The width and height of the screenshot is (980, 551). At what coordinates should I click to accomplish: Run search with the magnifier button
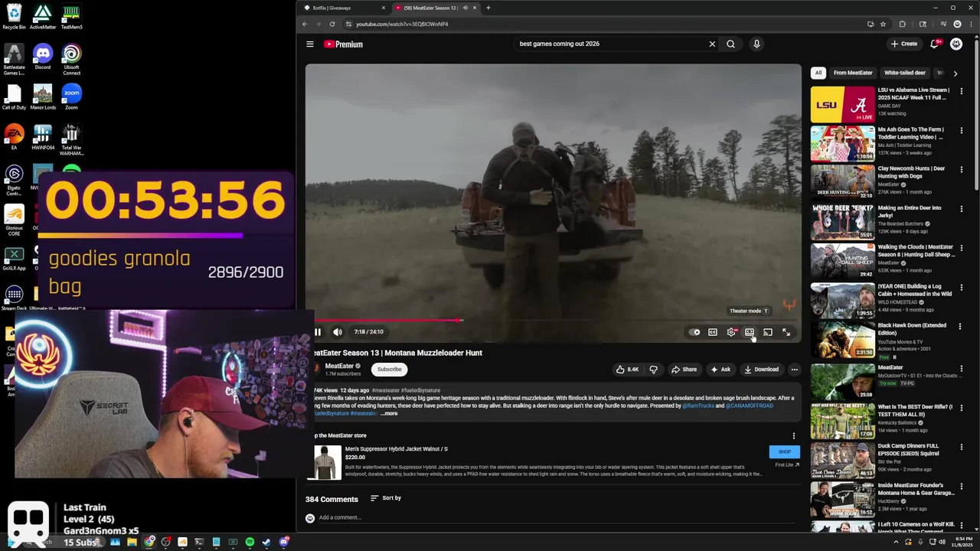730,44
